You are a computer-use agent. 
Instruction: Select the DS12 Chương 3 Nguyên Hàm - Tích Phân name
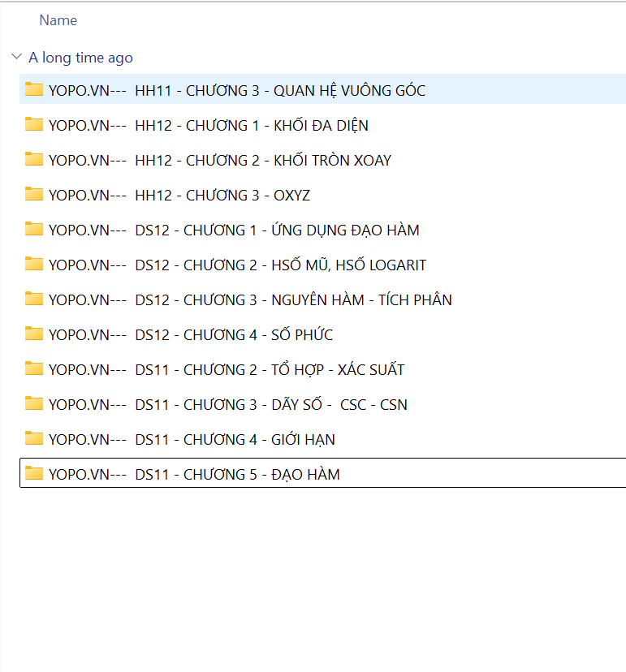(x=250, y=299)
